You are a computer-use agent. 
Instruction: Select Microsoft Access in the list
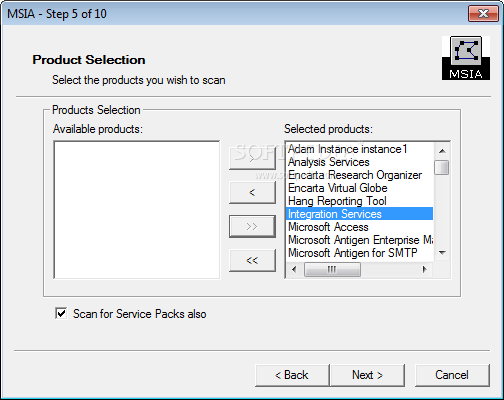click(328, 227)
